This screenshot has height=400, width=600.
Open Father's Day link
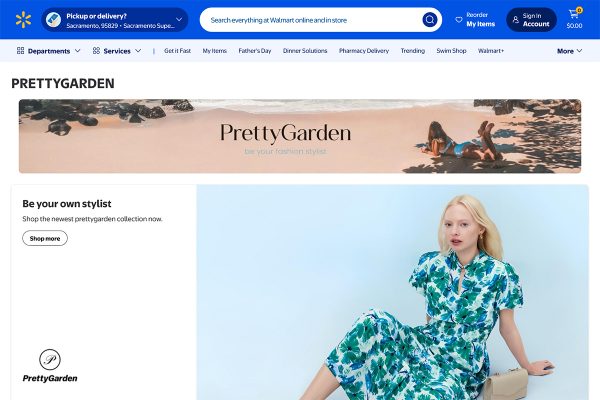[x=254, y=51]
